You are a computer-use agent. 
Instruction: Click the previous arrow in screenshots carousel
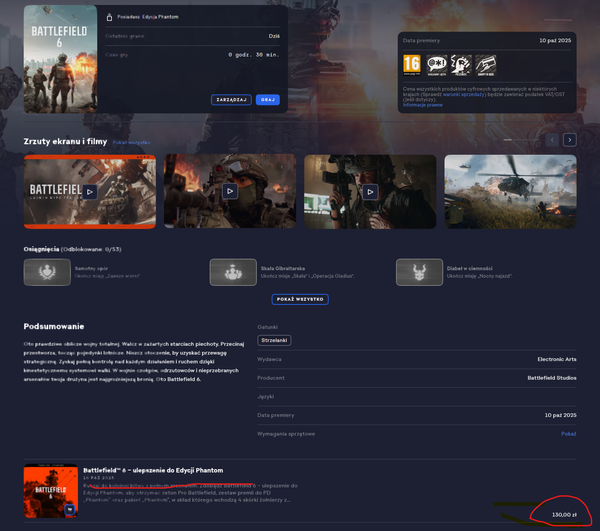pos(552,140)
